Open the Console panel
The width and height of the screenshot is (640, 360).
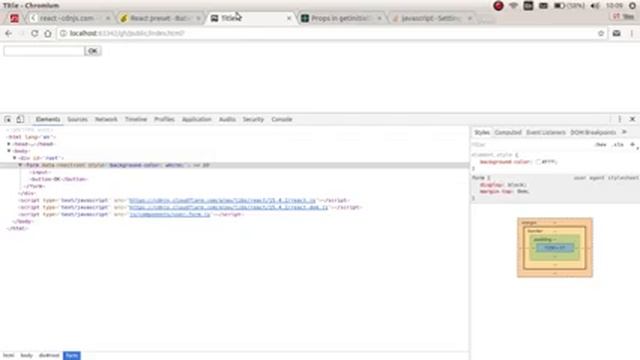click(x=282, y=119)
